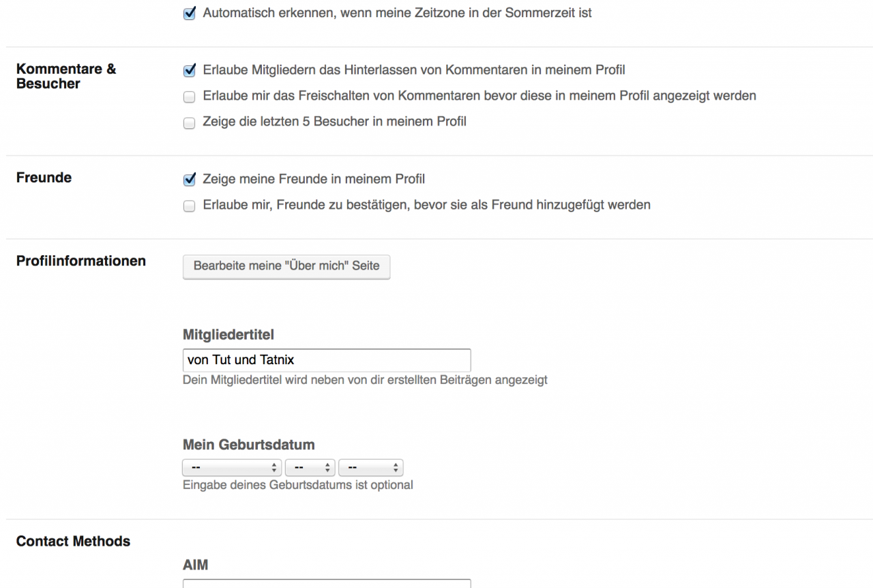This screenshot has width=873, height=588.
Task: Enable approving comments before they are shown
Action: coord(189,96)
